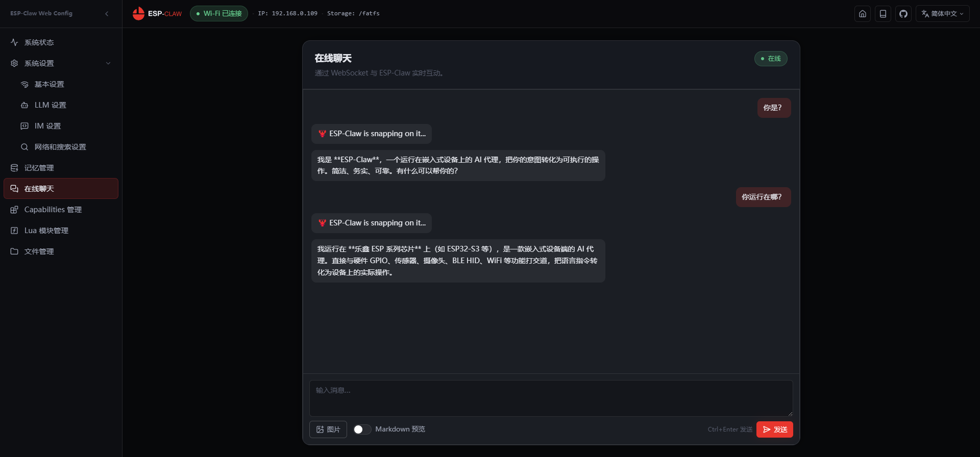The height and width of the screenshot is (457, 980).
Task: Collapse the sidebar with the chevron arrow
Action: pyautogui.click(x=107, y=14)
